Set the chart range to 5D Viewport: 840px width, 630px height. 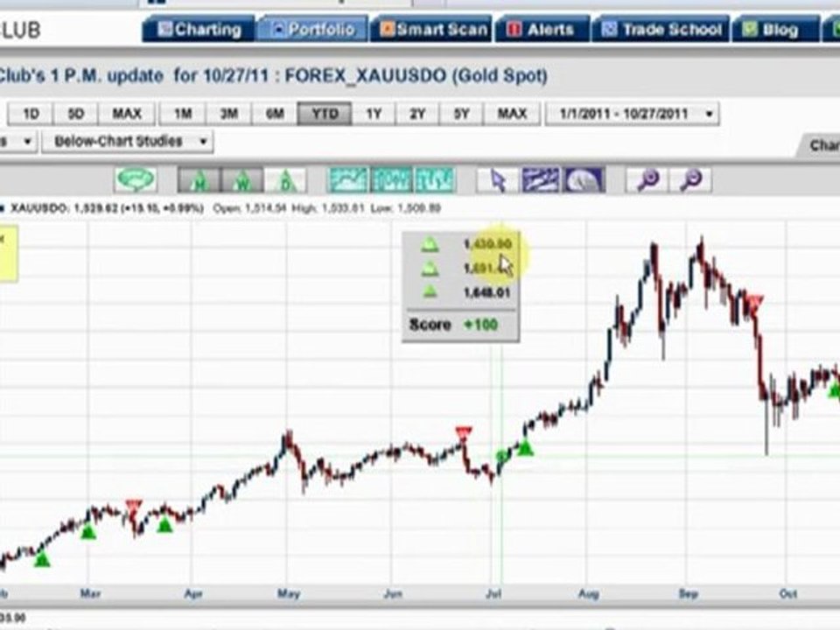coord(76,114)
